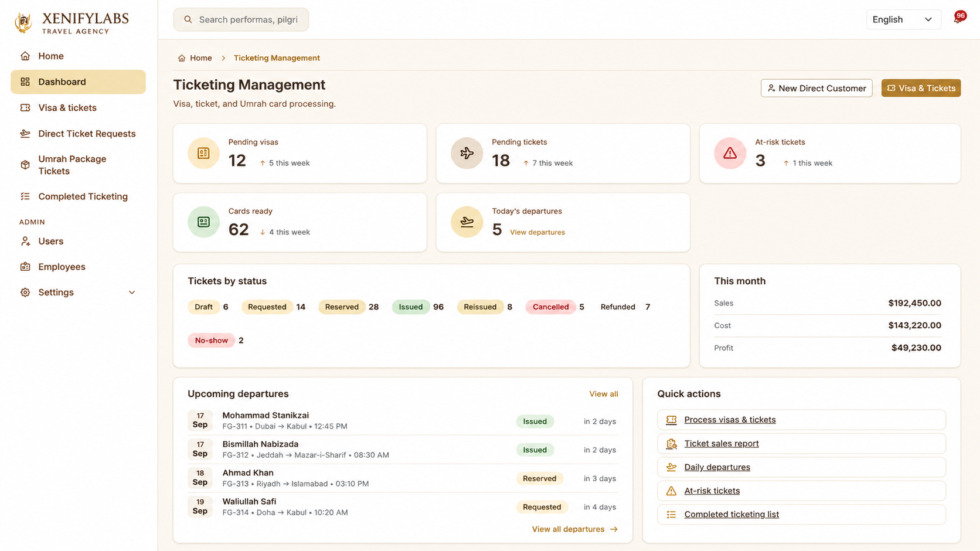
Task: Click the Completed Ticketing list icon in sidebar
Action: [x=25, y=196]
